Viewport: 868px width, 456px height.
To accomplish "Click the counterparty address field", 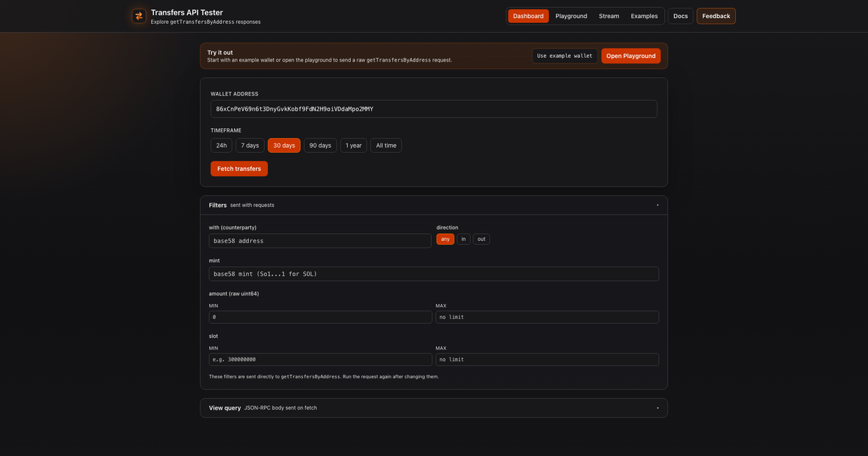I will coord(320,241).
